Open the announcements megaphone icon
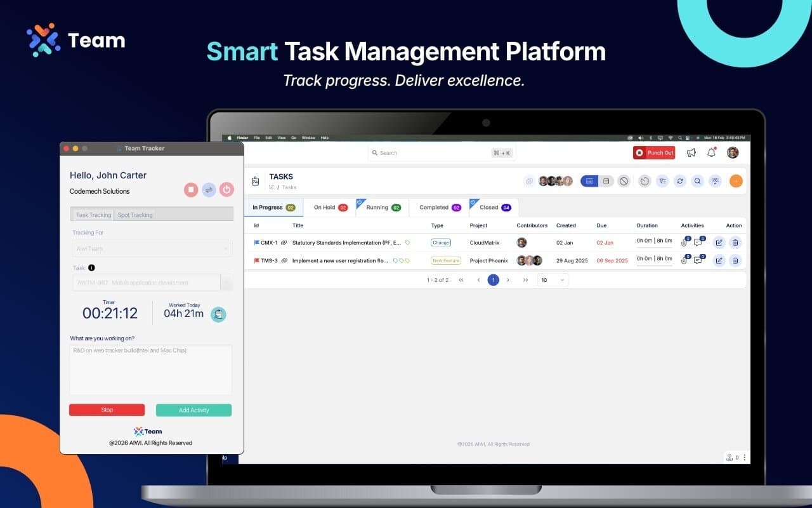 [x=691, y=152]
